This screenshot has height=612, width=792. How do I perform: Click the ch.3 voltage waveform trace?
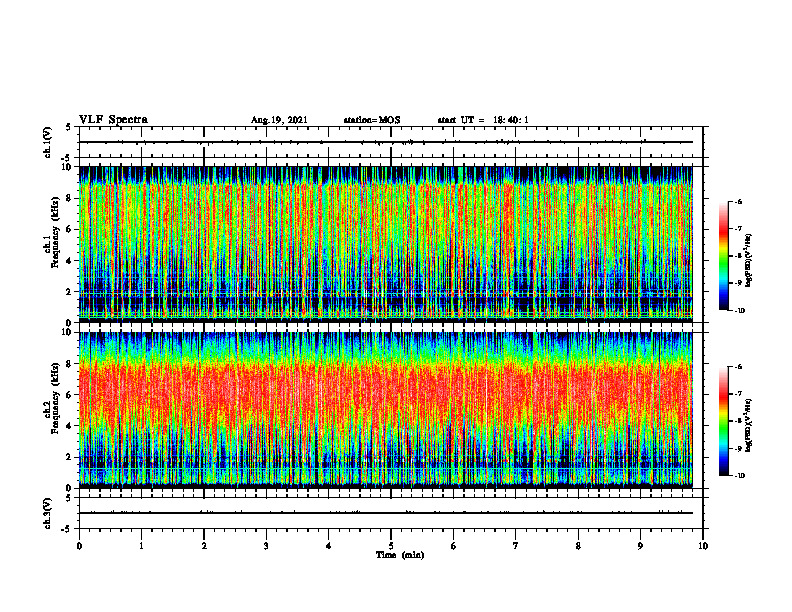tap(386, 513)
